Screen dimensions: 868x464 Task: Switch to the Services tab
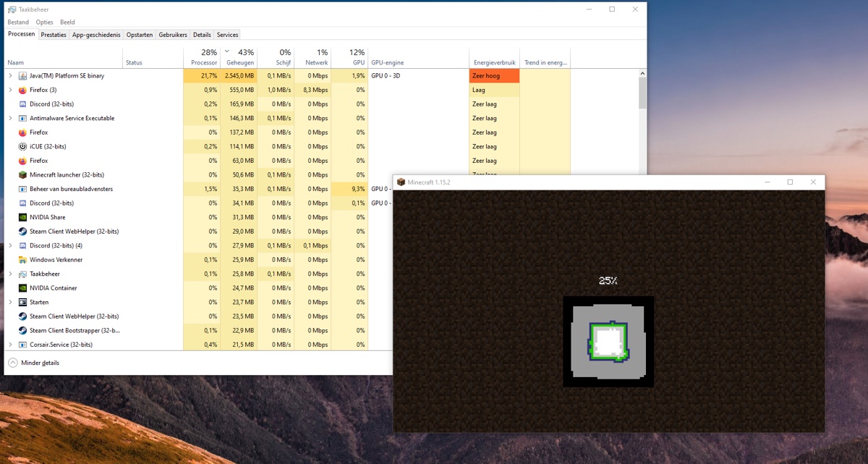[227, 35]
